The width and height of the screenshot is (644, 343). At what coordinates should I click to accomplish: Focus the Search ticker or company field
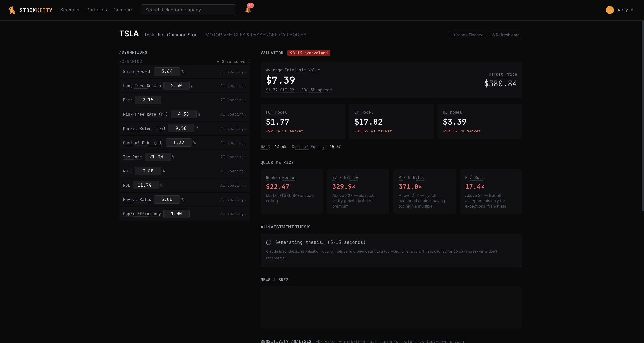tap(188, 10)
